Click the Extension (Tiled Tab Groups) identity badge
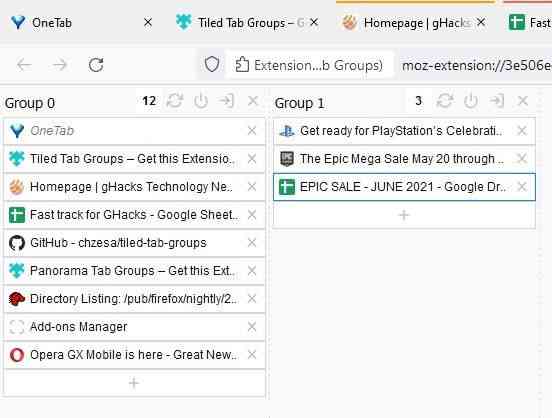Screen dimensions: 552x418 (x=309, y=65)
